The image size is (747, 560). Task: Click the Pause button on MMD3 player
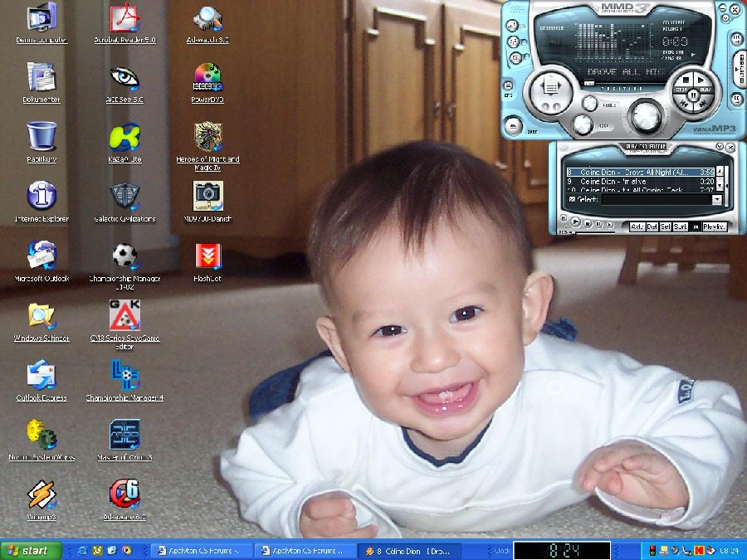[x=693, y=95]
